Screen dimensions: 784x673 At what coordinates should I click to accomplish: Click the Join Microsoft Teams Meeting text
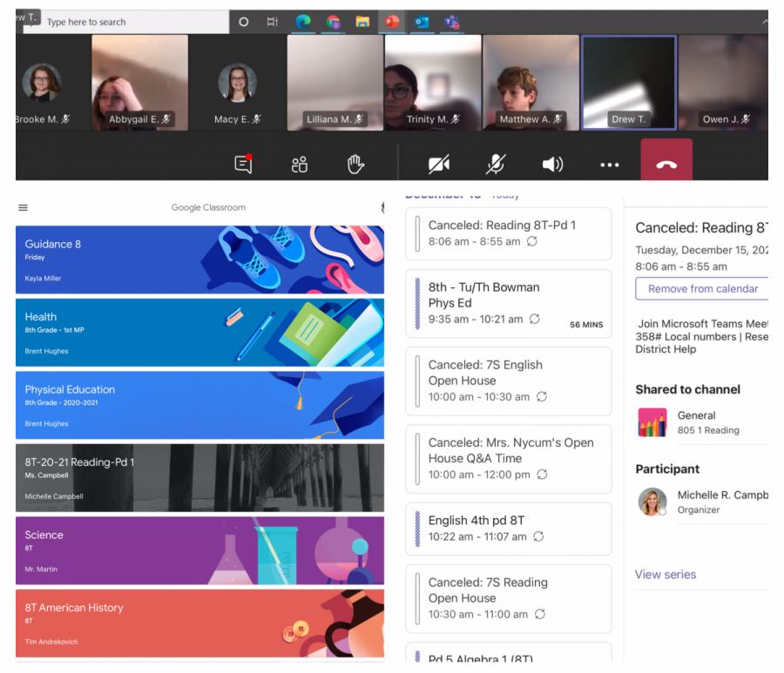coord(704,324)
